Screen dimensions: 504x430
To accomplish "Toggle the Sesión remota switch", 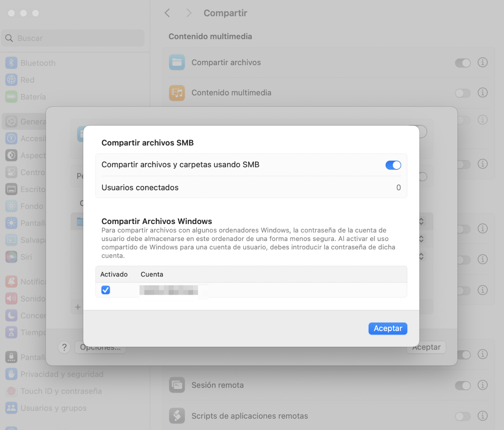I will pos(463,386).
